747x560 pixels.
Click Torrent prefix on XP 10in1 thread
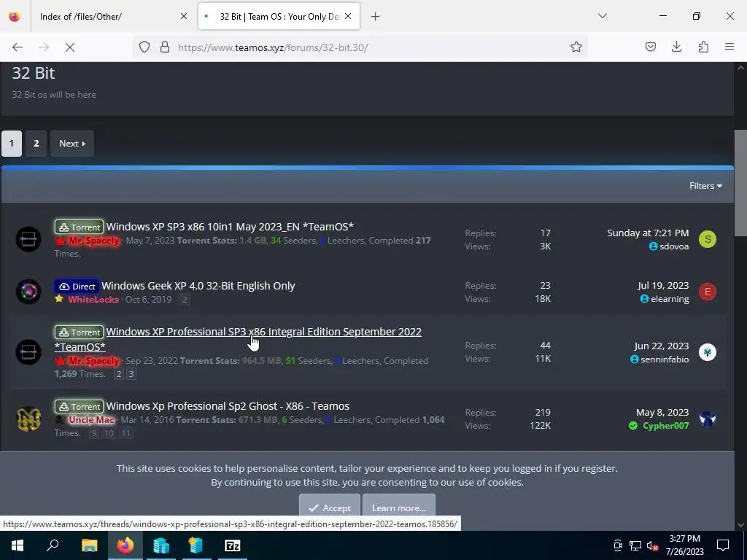pyautogui.click(x=79, y=227)
